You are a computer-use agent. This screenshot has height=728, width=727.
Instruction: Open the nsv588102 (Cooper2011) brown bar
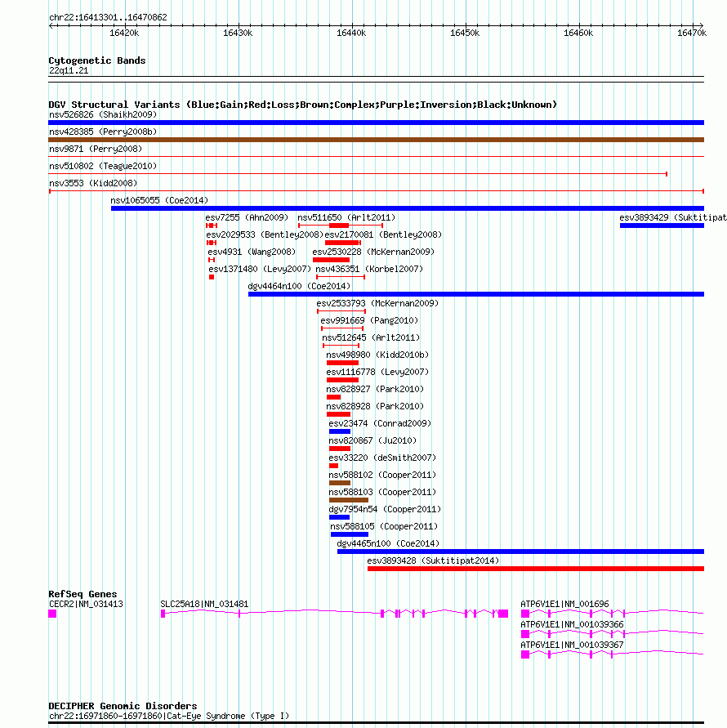(340, 484)
